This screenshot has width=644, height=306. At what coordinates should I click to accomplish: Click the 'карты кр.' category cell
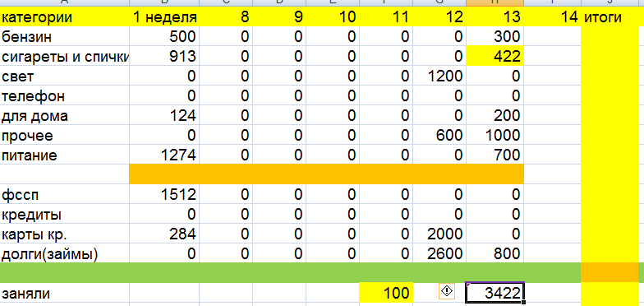click(x=64, y=234)
